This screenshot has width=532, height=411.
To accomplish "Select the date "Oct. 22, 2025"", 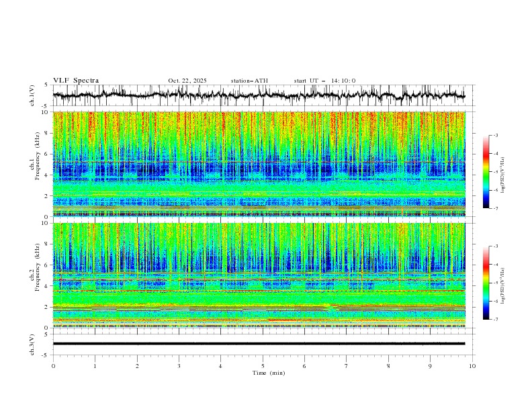I will pos(187,81).
